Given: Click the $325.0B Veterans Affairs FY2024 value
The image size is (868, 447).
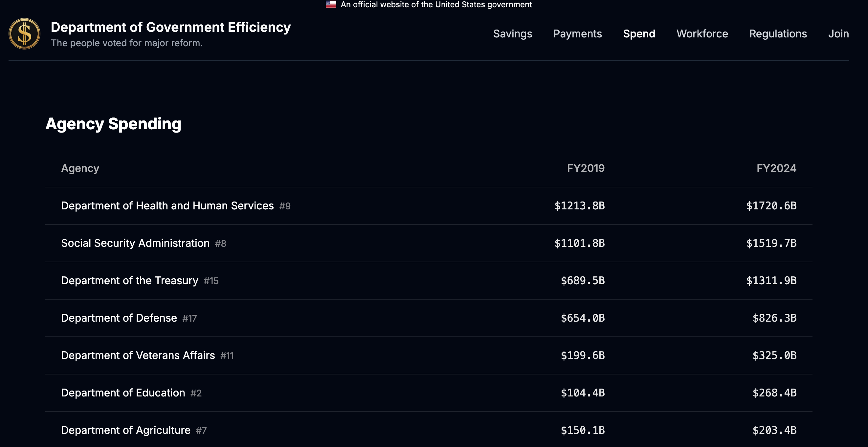Looking at the screenshot, I should tap(774, 355).
